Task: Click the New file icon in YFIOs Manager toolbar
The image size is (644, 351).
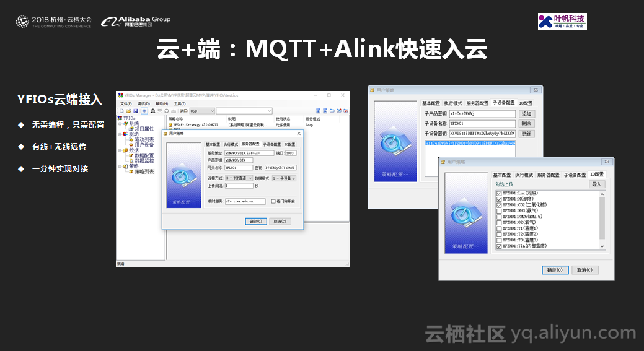Action: coord(122,111)
